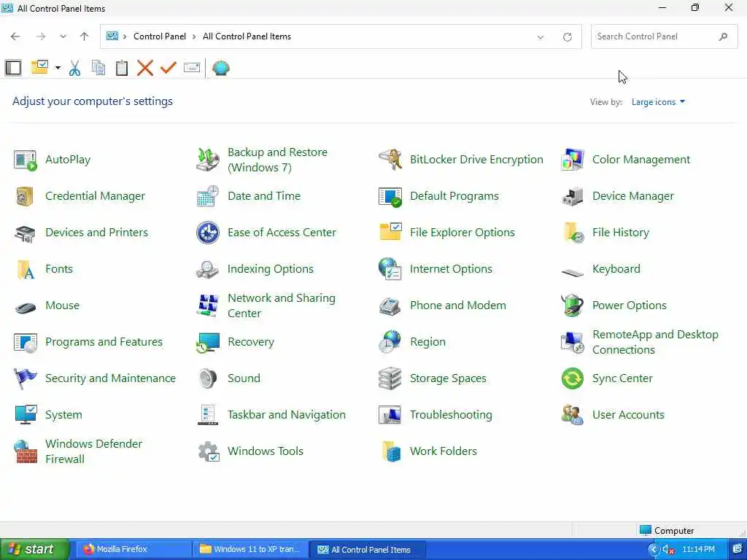Select Control Panel in the breadcrumb
Viewport: 747px width, 560px height.
point(160,36)
